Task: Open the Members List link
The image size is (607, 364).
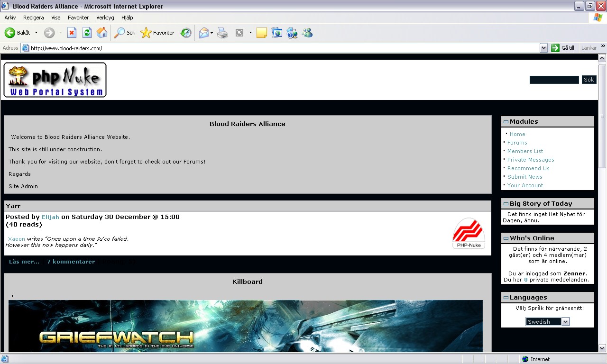Action: click(525, 151)
